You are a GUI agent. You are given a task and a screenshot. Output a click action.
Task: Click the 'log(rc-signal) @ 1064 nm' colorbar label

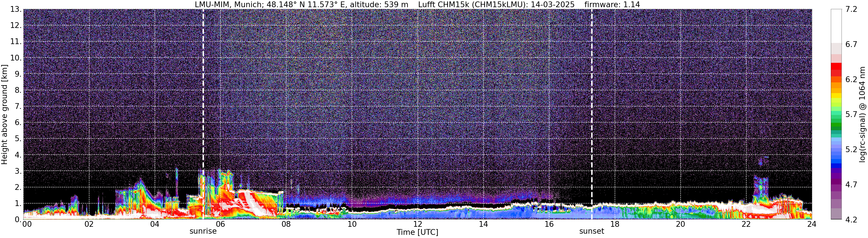click(862, 114)
